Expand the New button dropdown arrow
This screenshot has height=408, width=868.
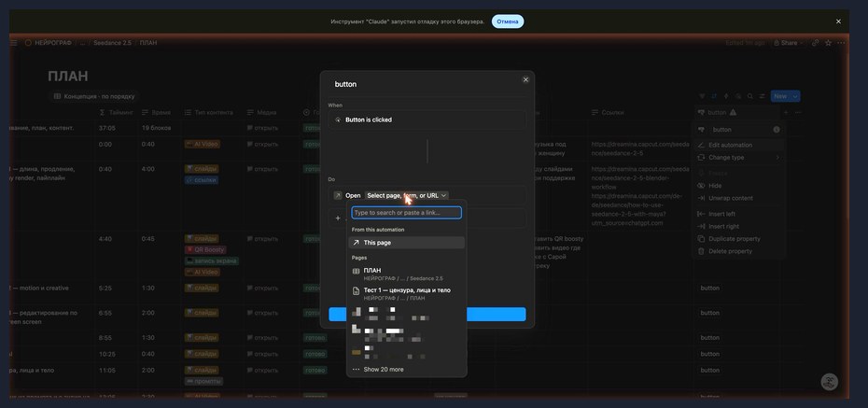795,96
